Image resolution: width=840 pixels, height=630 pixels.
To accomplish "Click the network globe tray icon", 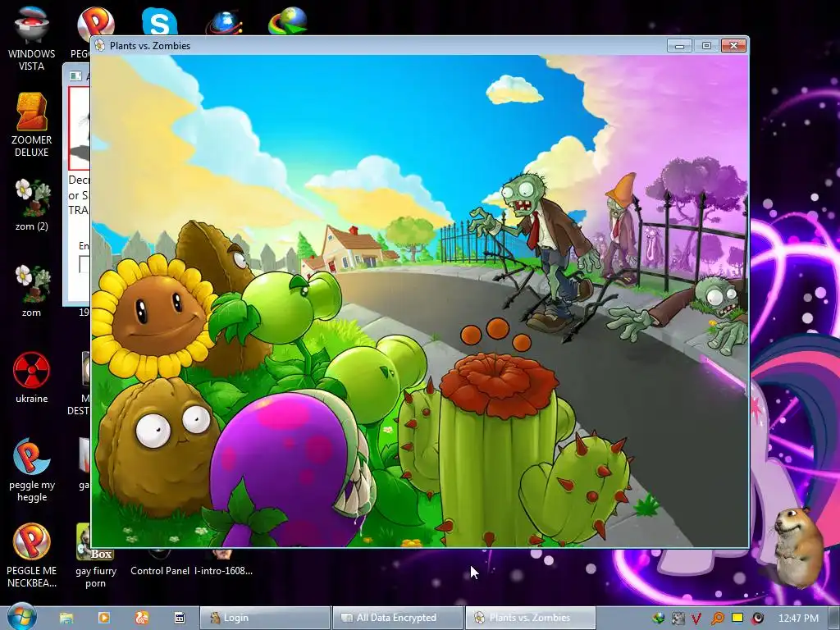I will [x=658, y=619].
